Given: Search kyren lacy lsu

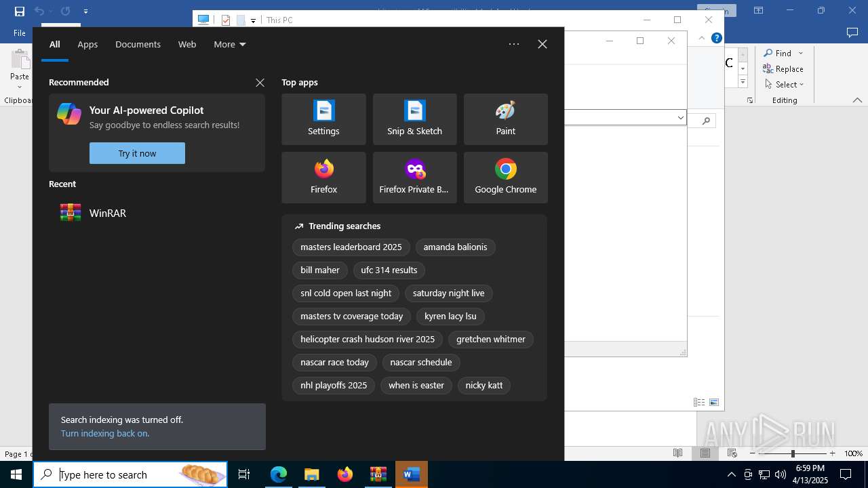Looking at the screenshot, I should coord(450,317).
